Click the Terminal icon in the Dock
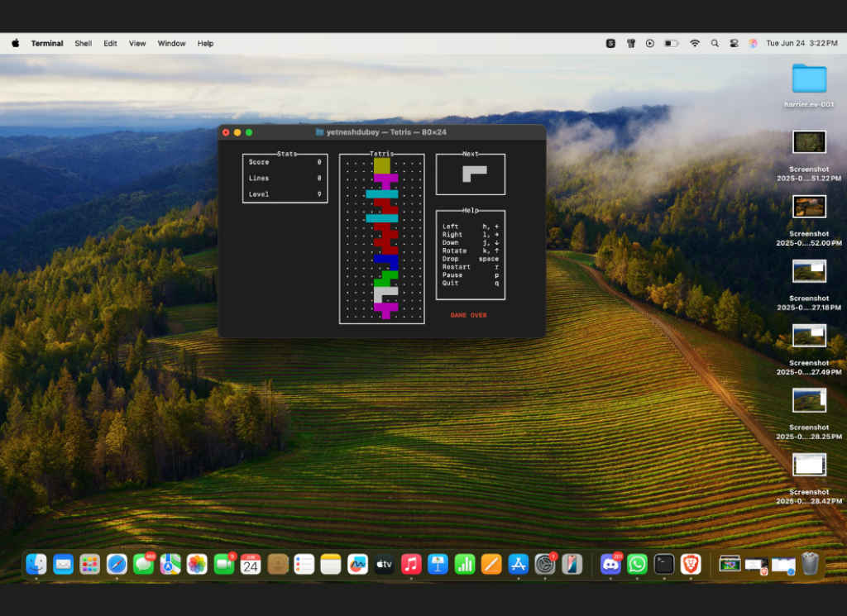The width and height of the screenshot is (847, 616). point(664,565)
